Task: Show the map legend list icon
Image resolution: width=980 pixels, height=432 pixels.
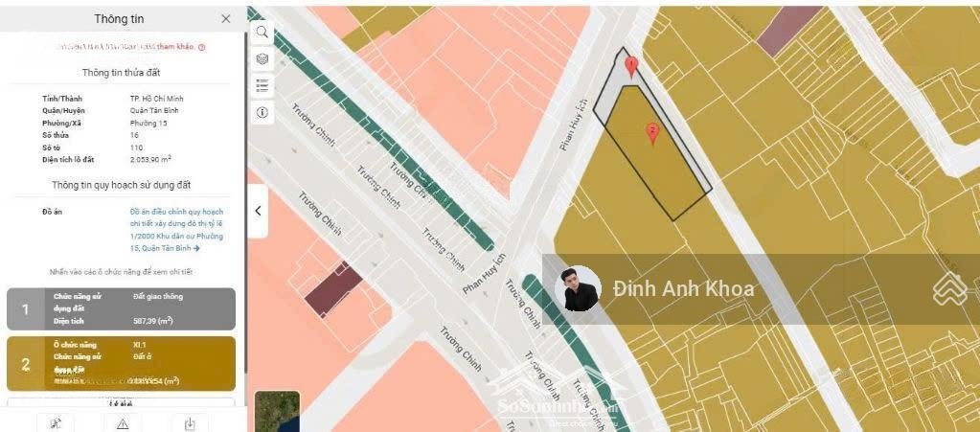Action: (x=262, y=85)
